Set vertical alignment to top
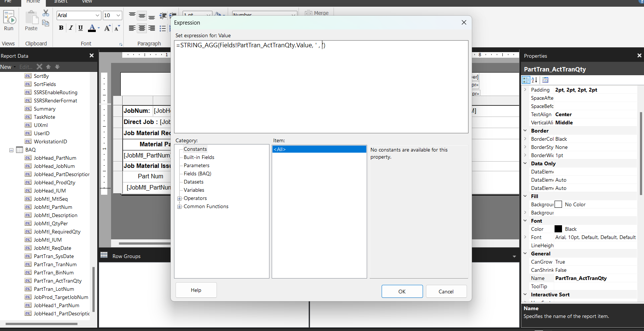Image resolution: width=644 pixels, height=331 pixels. tap(132, 15)
